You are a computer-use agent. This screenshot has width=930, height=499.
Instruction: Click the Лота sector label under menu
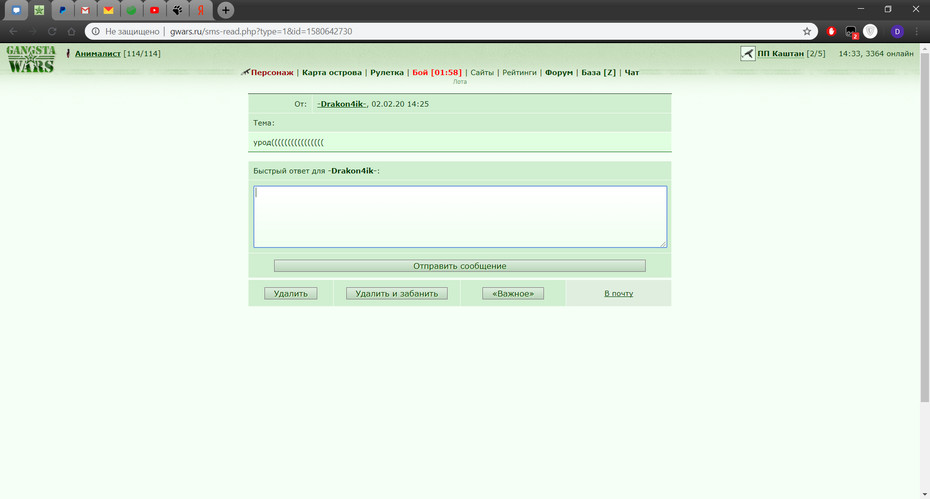coord(460,82)
